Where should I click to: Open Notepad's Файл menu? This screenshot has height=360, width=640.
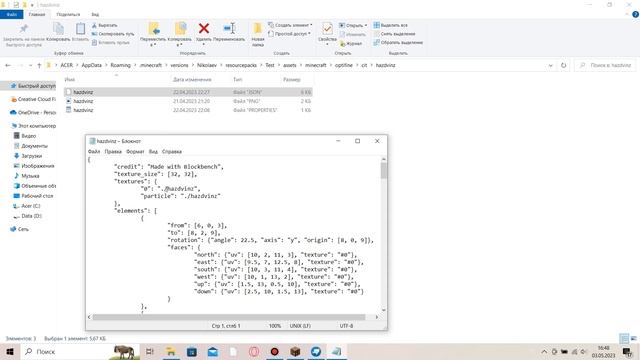click(x=94, y=151)
